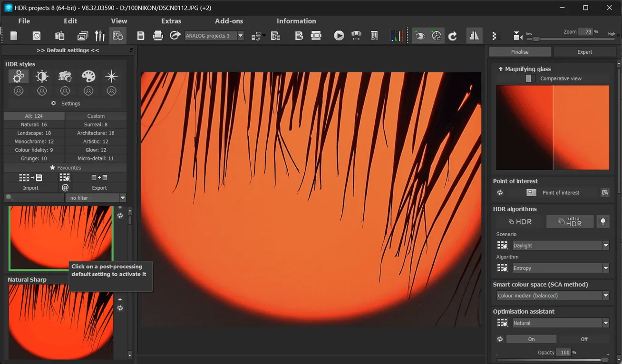Click the Favourites button

coord(65,167)
